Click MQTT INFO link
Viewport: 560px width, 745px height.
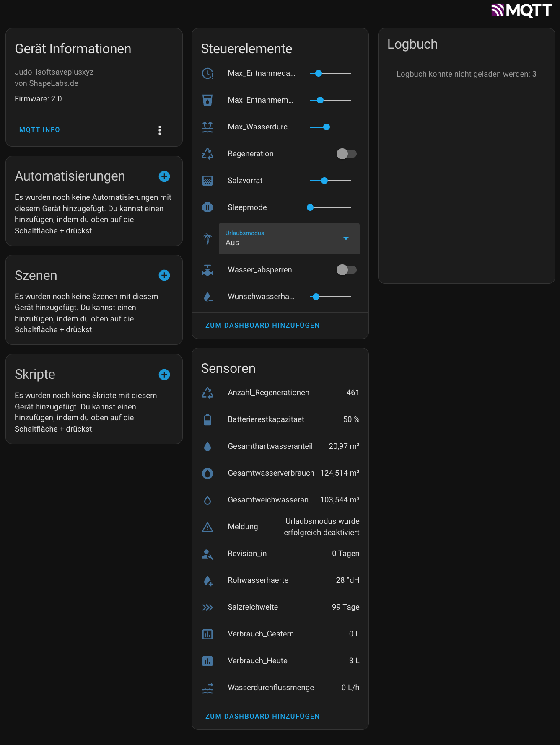coord(40,130)
